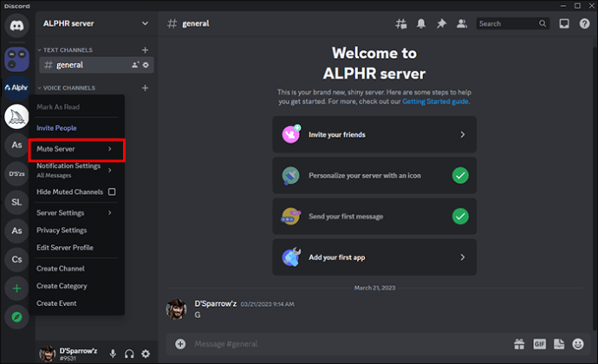Screen dimensions: 598x364
Task: Expand Server Settings submenu arrow
Action: tap(110, 212)
